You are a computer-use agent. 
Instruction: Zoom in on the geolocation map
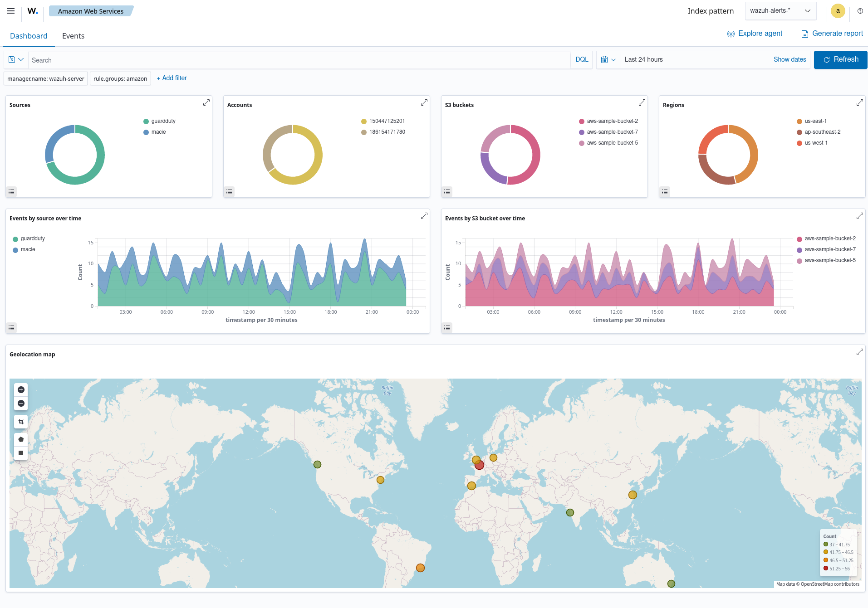click(21, 389)
